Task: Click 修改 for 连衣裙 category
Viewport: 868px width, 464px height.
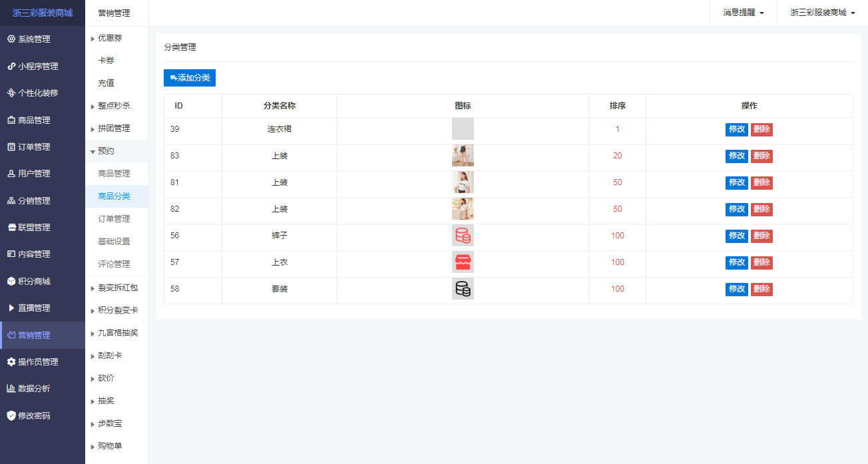Action: tap(737, 129)
